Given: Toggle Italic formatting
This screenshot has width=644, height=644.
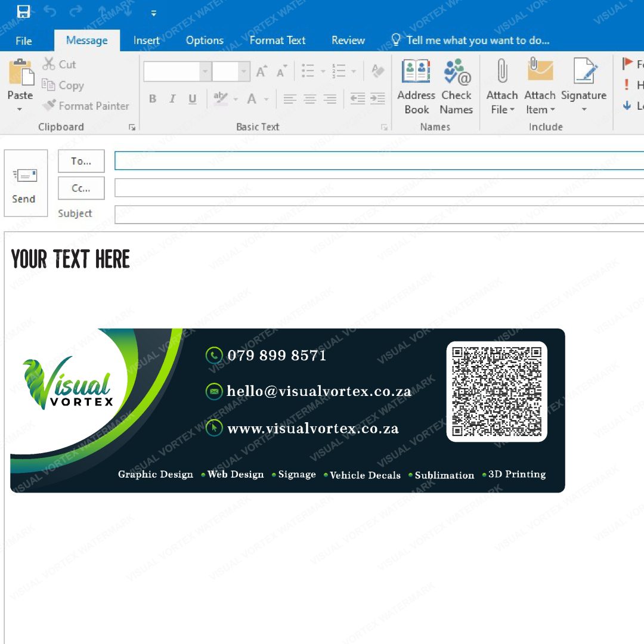Looking at the screenshot, I should tap(172, 98).
